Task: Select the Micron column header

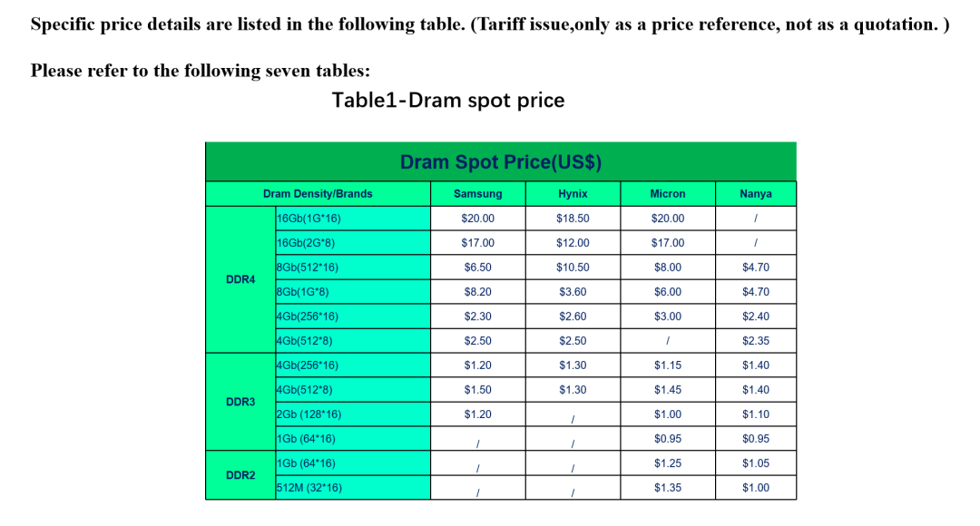Action: point(668,194)
